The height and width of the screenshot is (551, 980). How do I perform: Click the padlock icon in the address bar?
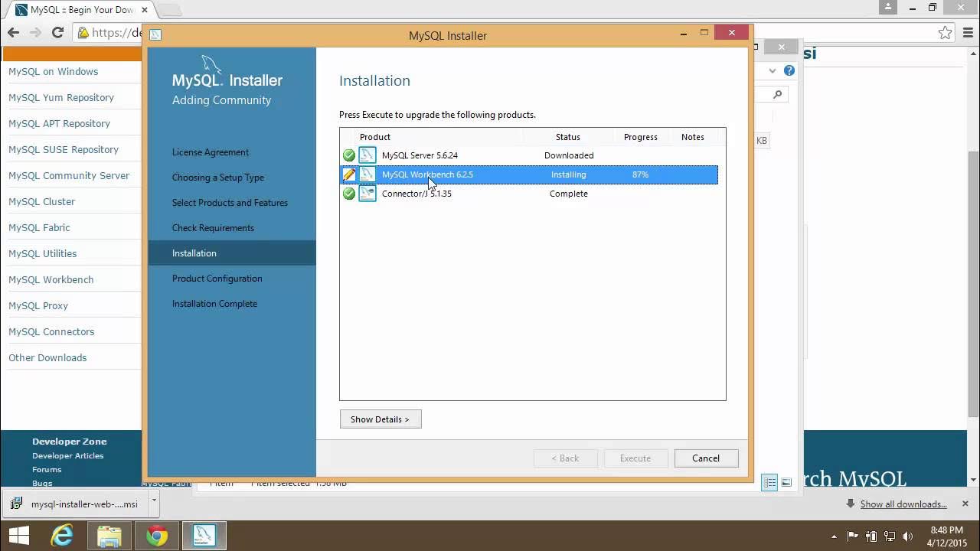[83, 33]
